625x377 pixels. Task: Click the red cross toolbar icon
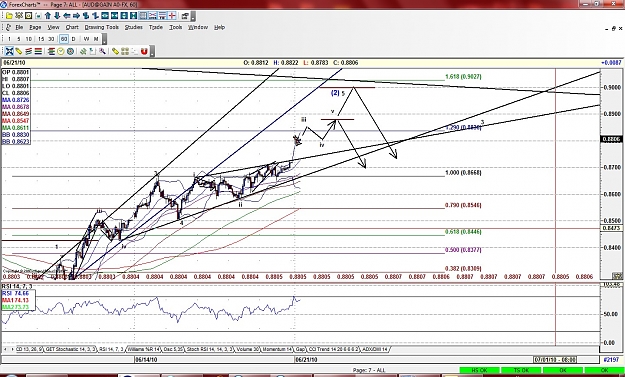point(172,16)
